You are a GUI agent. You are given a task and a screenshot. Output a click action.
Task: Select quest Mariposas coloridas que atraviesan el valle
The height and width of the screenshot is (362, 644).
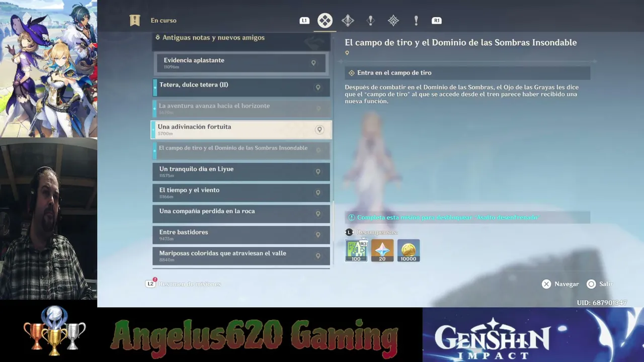242,256
